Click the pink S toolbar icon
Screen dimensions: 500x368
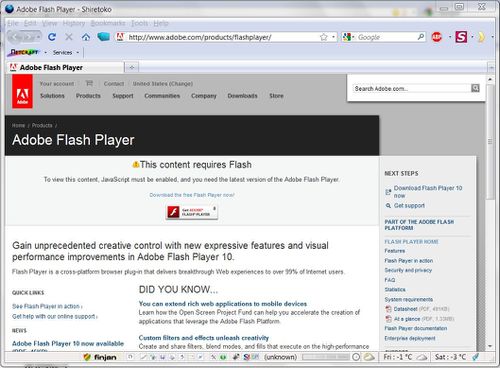point(461,37)
